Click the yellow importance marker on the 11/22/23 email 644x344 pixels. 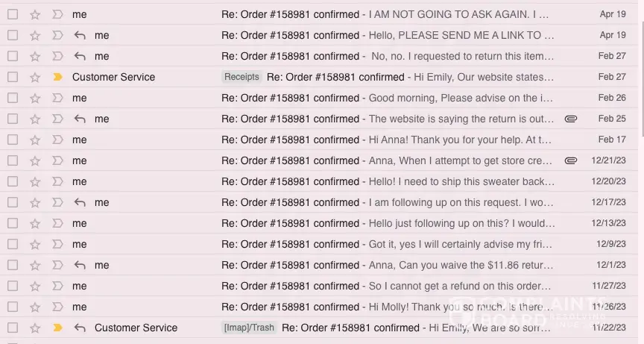pyautogui.click(x=57, y=328)
